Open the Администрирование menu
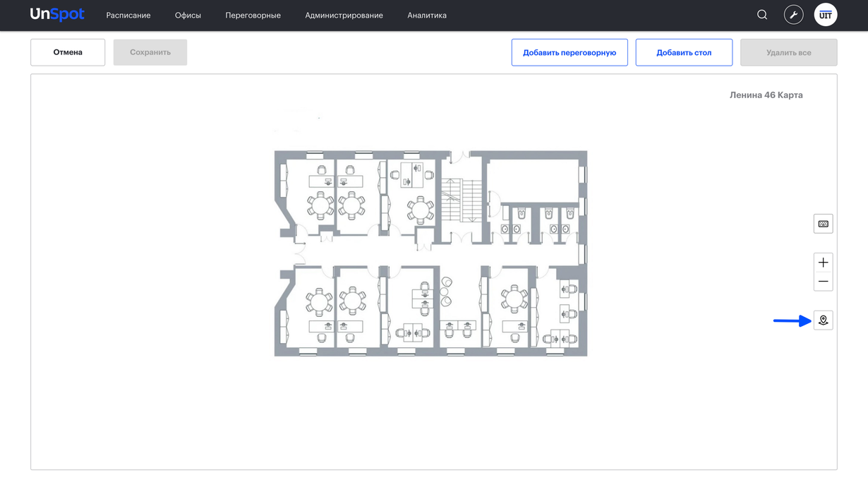Image resolution: width=868 pixels, height=487 pixels. point(344,16)
